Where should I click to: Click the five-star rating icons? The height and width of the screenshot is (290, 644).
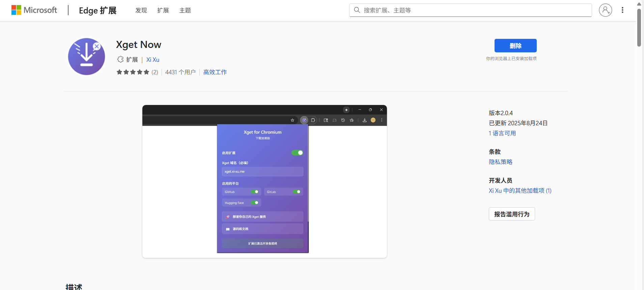[133, 72]
